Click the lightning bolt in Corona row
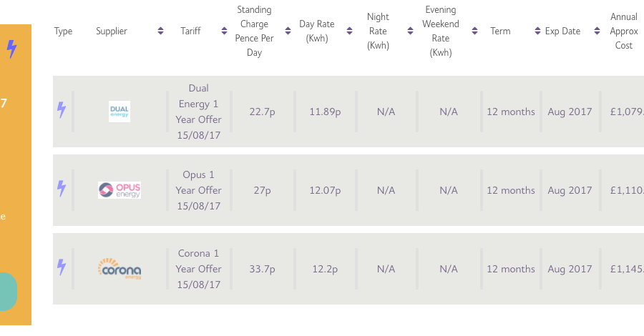644x336 pixels. [62, 267]
